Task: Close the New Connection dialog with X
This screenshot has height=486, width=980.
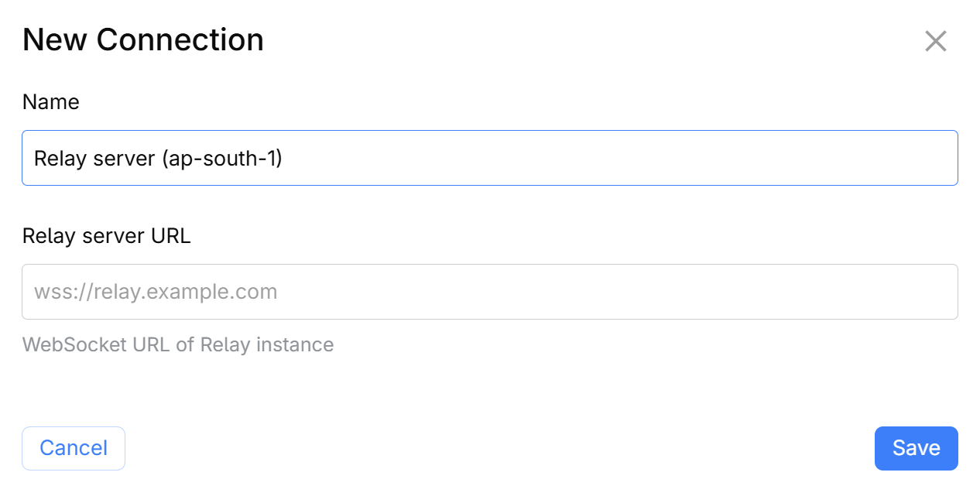Action: click(936, 41)
